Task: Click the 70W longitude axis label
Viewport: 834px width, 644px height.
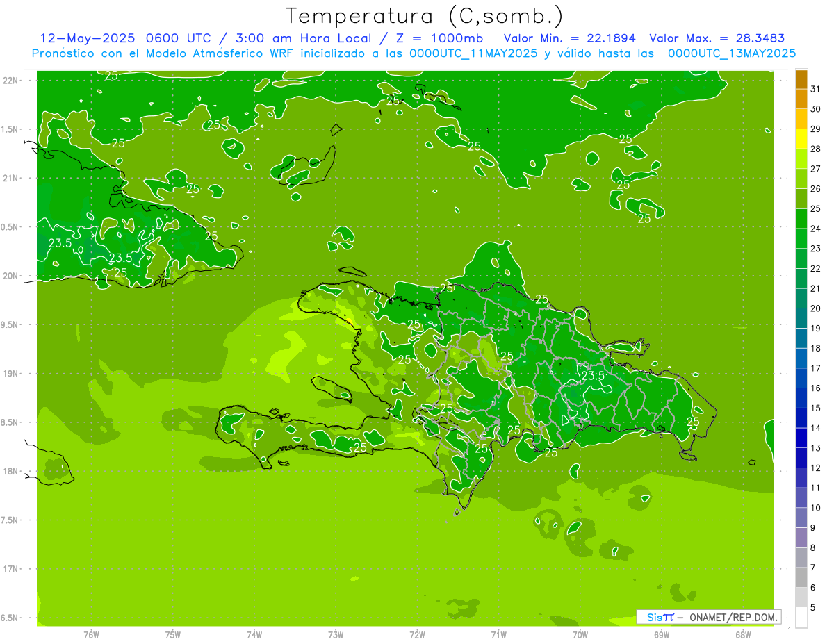Action: [580, 634]
